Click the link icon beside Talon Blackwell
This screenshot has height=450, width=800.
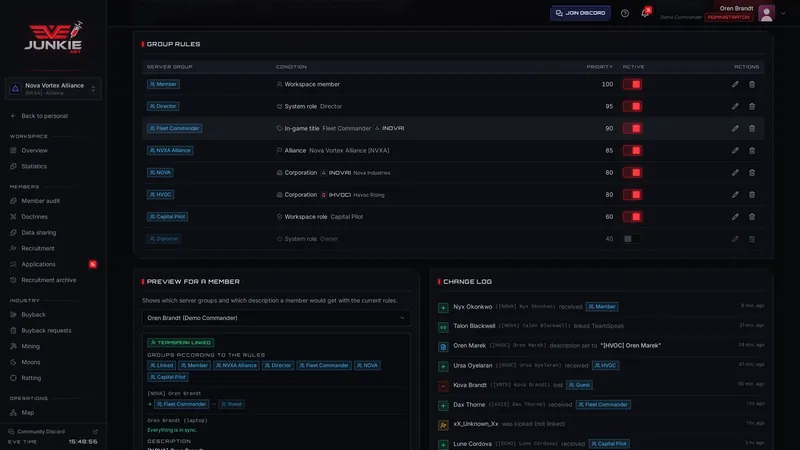[443, 327]
